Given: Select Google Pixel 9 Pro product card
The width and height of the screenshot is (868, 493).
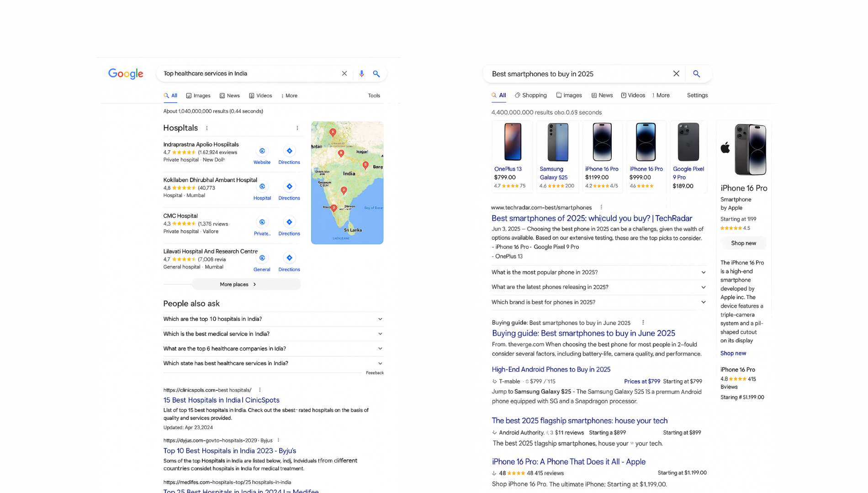Looking at the screenshot, I should coord(688,157).
